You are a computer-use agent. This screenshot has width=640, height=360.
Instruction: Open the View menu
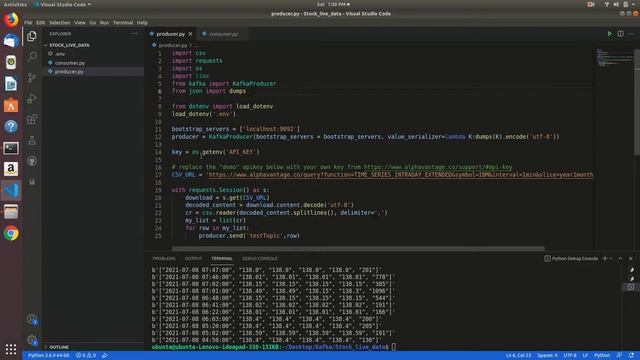[80, 22]
